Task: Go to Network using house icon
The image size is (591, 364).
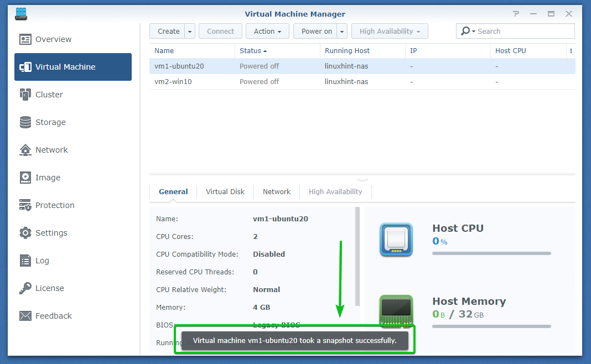Action: point(25,150)
